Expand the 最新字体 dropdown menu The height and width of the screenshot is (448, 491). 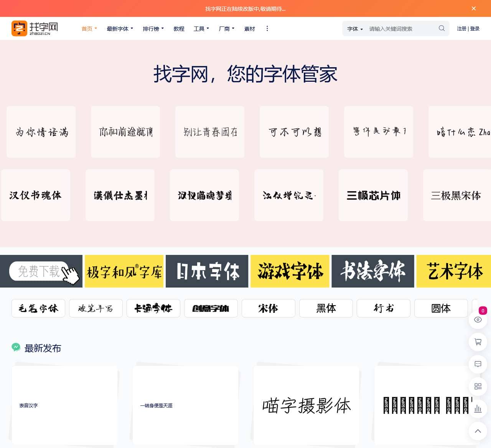click(x=120, y=29)
